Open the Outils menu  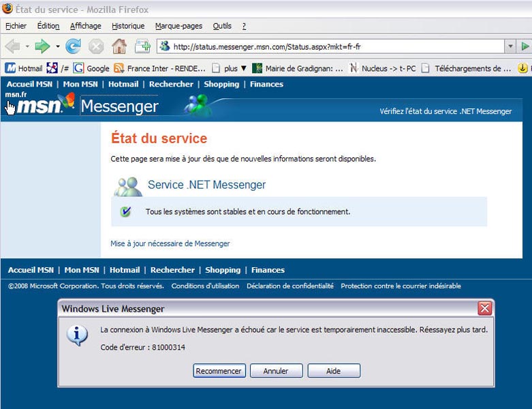[222, 26]
